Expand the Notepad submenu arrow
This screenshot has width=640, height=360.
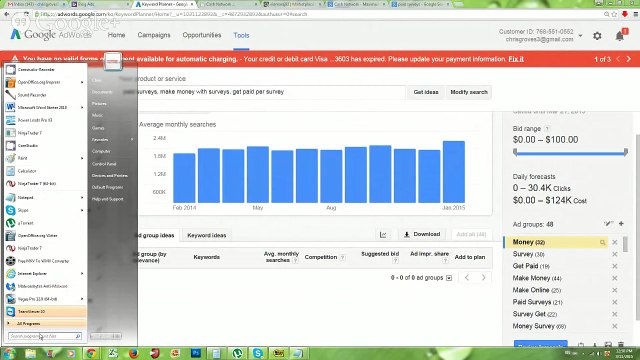coord(82,198)
